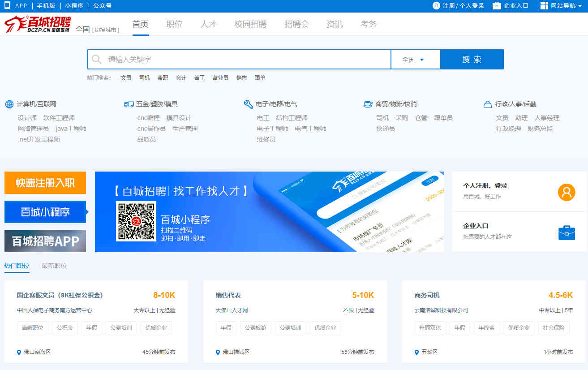Expand 切换城市 next to the logo
588x370 pixels.
point(106,29)
